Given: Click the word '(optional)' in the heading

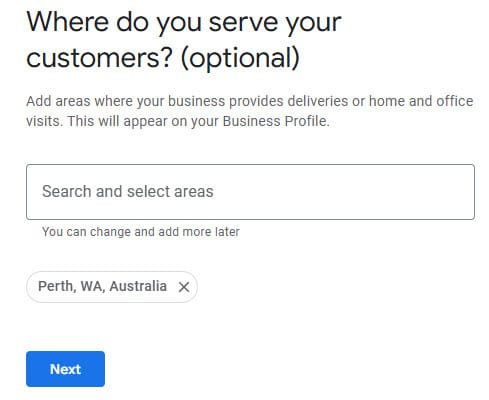Looking at the screenshot, I should 240,58.
